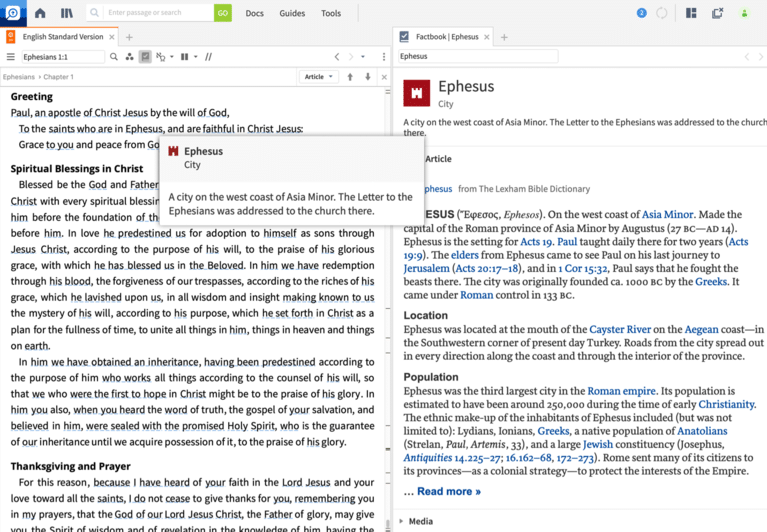Close the English Standard Version tab
This screenshot has width=767, height=532.
pos(112,37)
